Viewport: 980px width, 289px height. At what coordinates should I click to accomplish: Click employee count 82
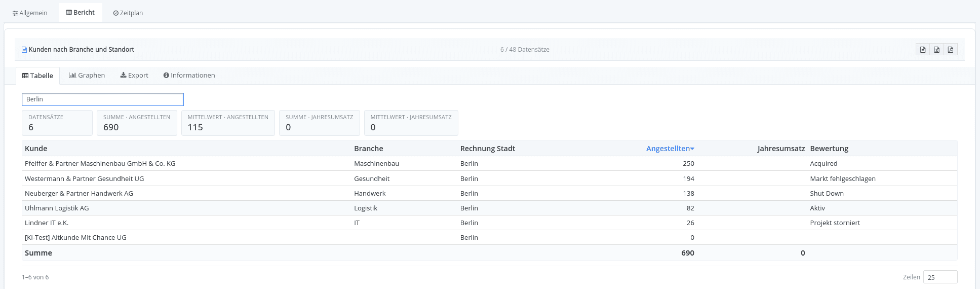[x=690, y=208]
